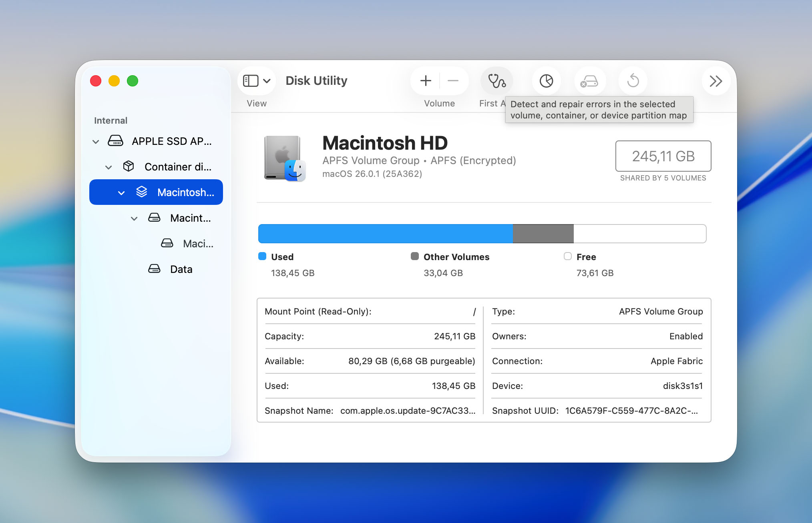Select the Macintosh... volume group row
This screenshot has width=812, height=523.
[156, 192]
